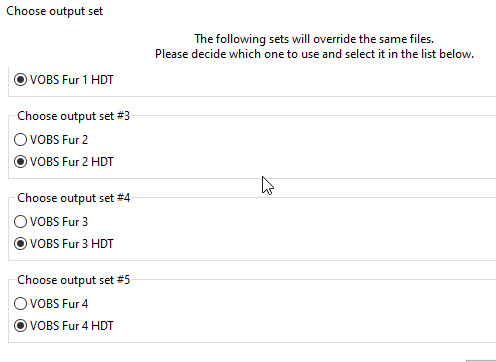Click the 'Choose output set #5' group title
Screen dimensions: 496x362
tap(73, 280)
